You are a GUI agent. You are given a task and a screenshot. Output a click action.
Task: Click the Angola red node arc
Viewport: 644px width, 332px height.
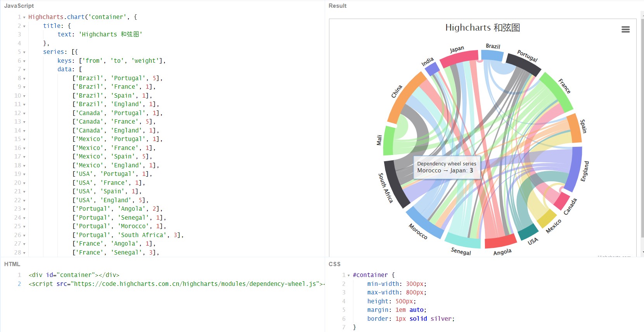(x=500, y=241)
